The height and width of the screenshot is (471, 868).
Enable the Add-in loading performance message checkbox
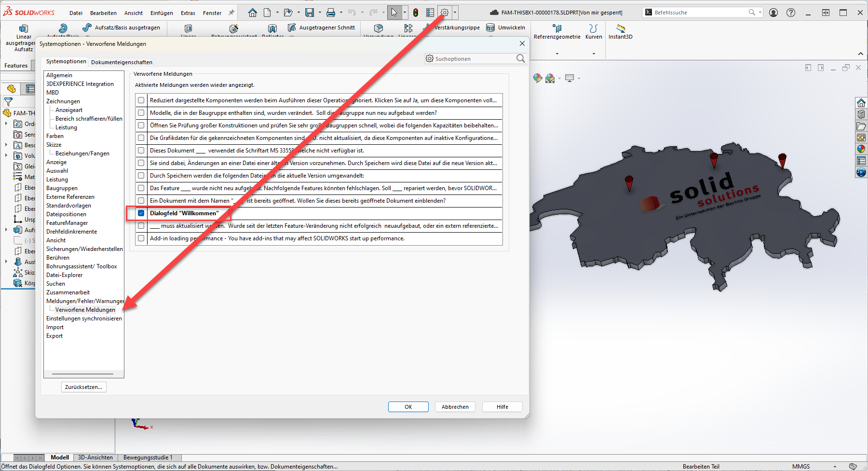[141, 238]
